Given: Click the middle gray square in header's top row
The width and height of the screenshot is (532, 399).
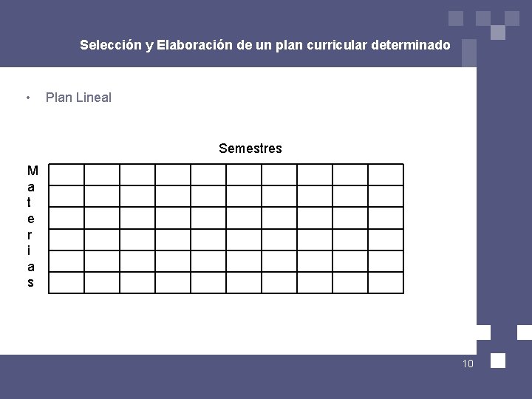Looking at the screenshot, I should pyautogui.click(x=483, y=18).
